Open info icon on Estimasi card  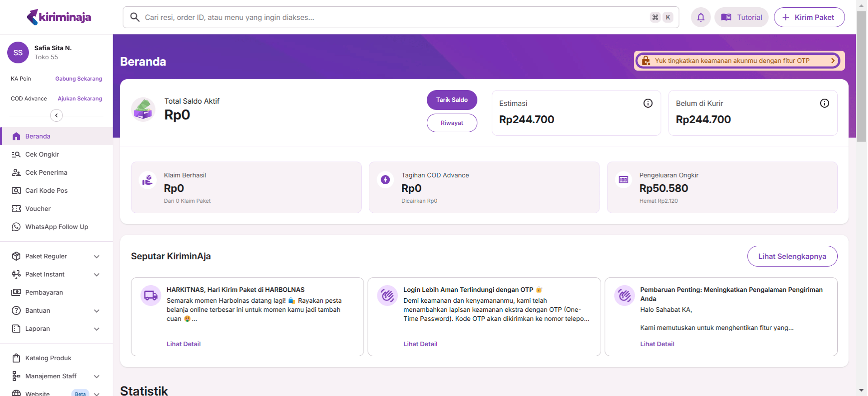pos(647,103)
